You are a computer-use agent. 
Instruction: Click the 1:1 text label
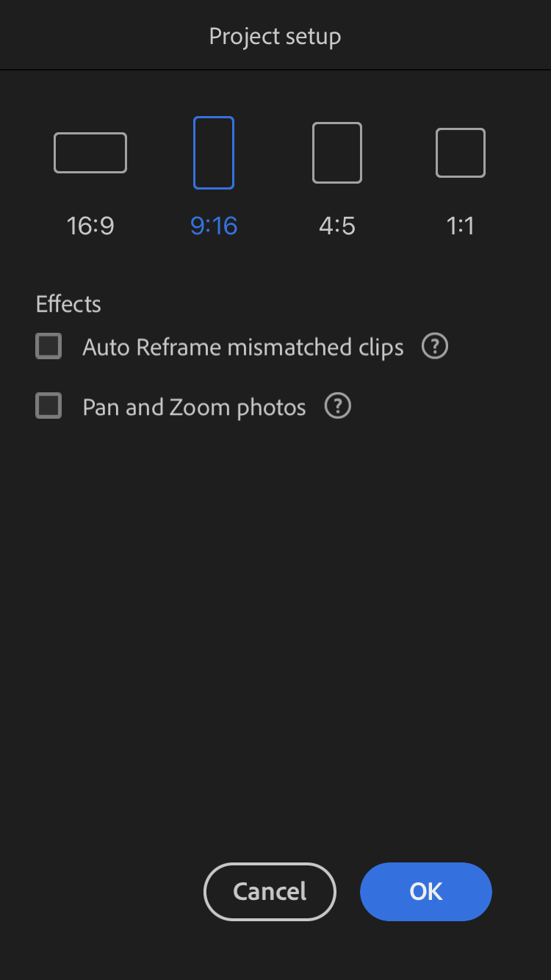[x=461, y=226]
